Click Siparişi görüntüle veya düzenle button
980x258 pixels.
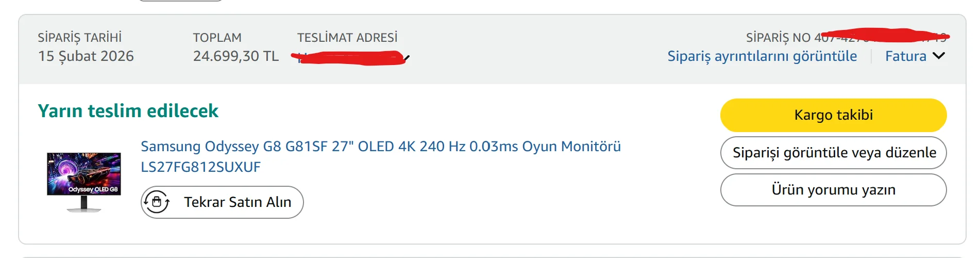pos(833,153)
